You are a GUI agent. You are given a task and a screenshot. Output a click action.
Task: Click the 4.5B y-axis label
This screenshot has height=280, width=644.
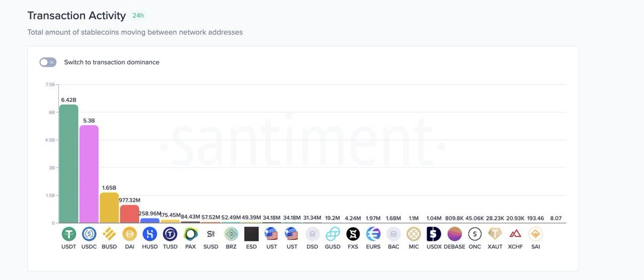51,140
